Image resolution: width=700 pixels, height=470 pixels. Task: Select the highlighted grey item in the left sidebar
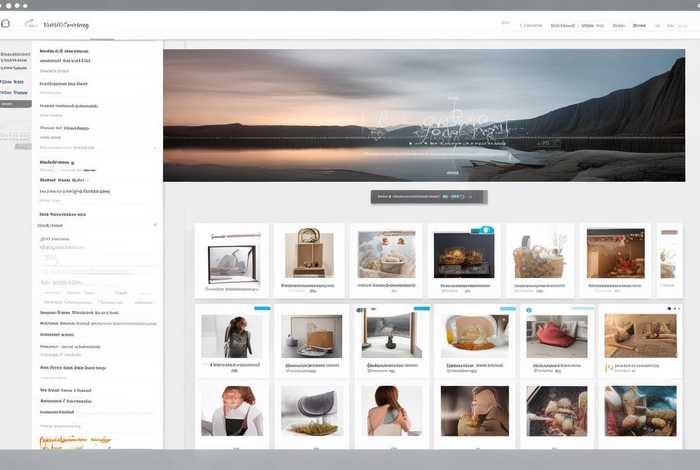(x=15, y=103)
